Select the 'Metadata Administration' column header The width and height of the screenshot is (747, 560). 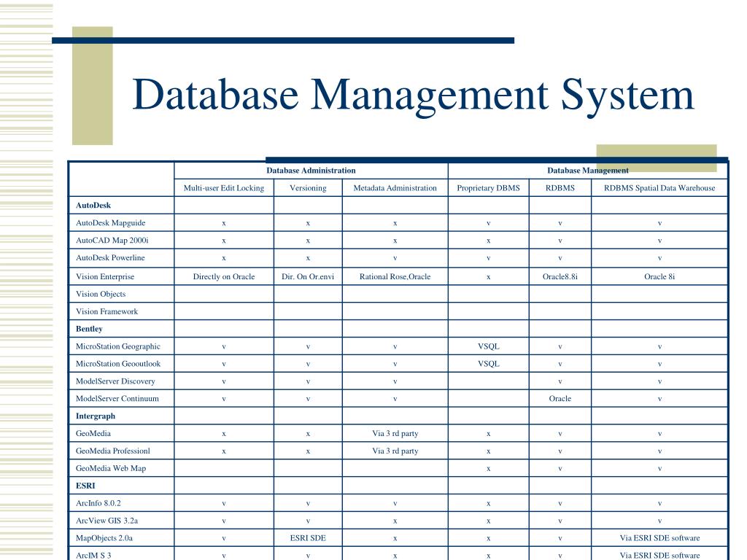pyautogui.click(x=395, y=188)
